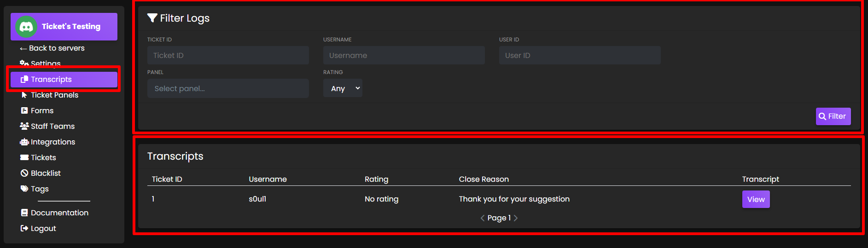
Task: Open the Rating dropdown set to Any
Action: pyautogui.click(x=343, y=88)
